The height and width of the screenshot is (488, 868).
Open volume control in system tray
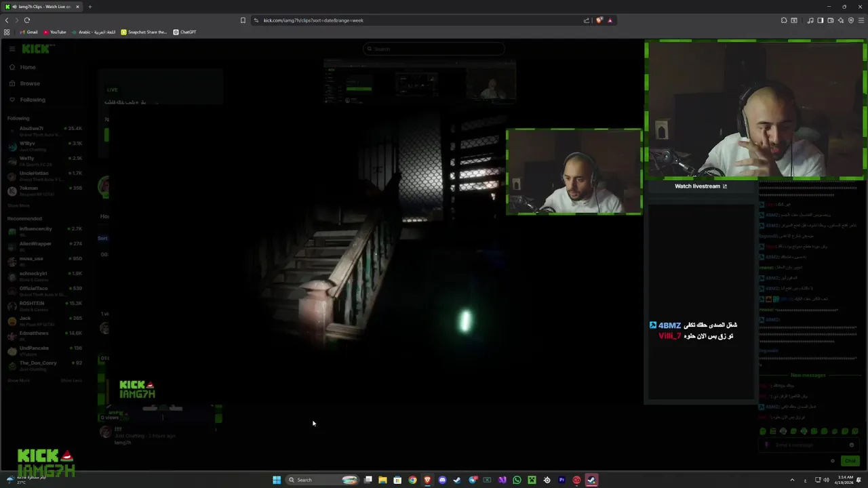(x=826, y=480)
